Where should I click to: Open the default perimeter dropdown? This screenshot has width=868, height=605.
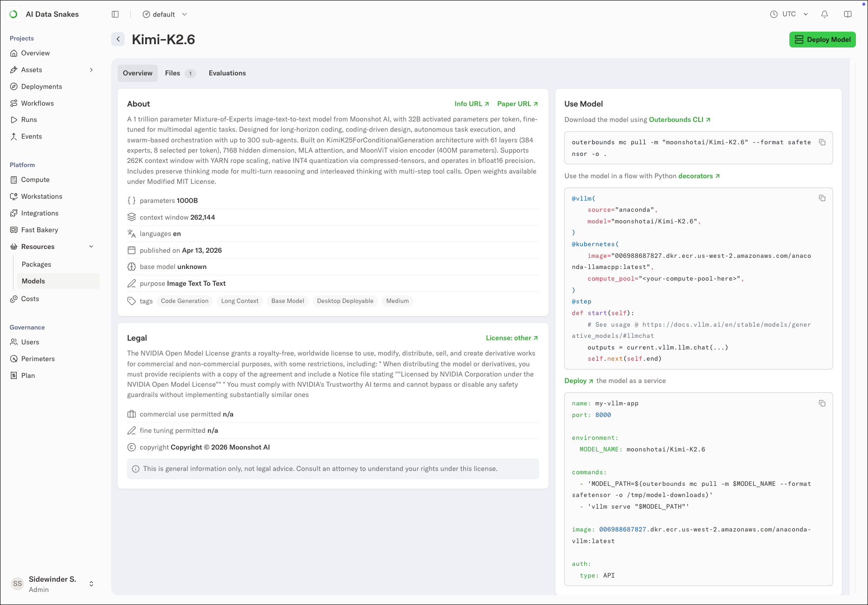165,14
